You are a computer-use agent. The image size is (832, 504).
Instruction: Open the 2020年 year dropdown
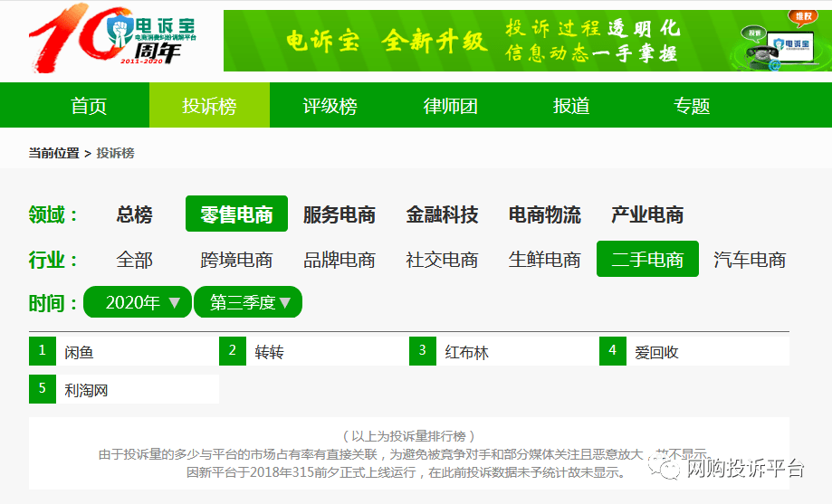coord(138,302)
